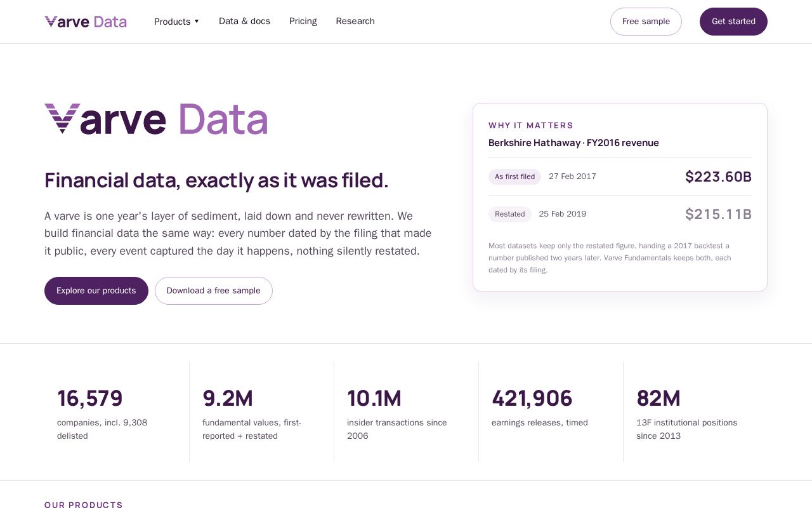Click the Varve Data logo in the header
This screenshot has height=508, width=812.
[x=86, y=22]
